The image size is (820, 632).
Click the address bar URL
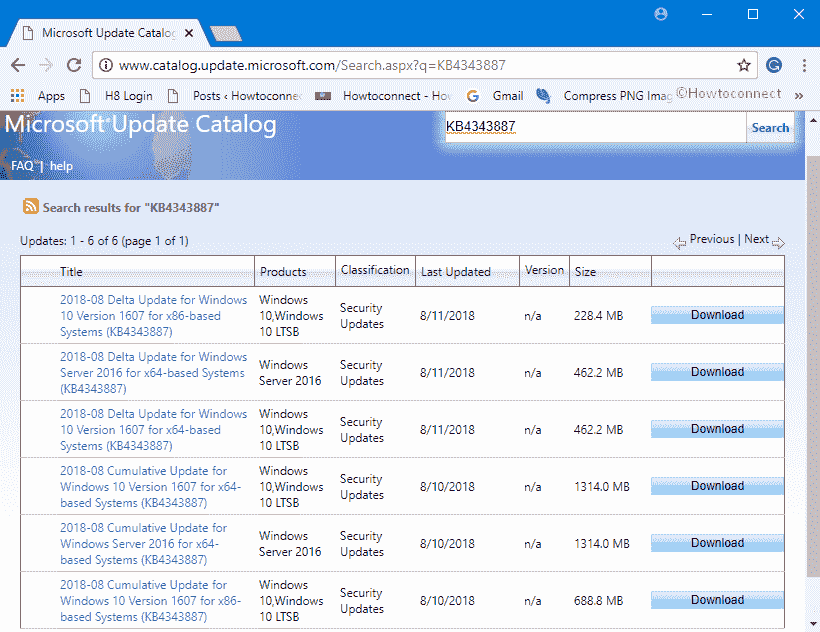312,65
